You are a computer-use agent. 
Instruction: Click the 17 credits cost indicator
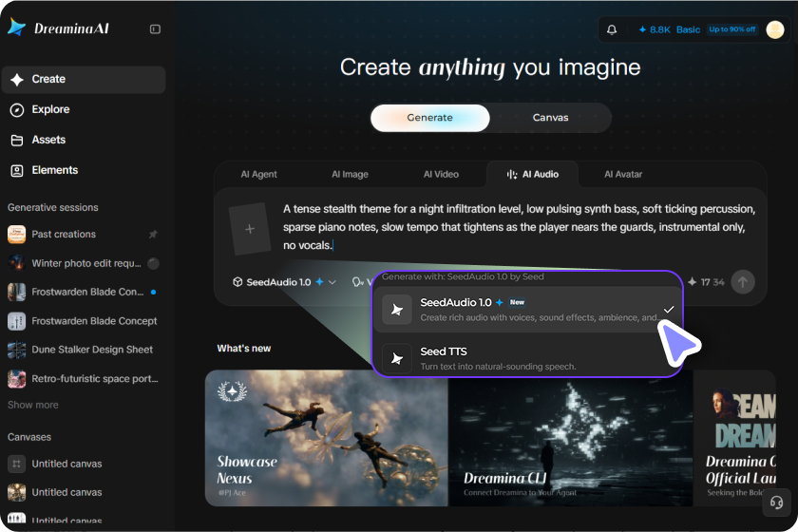click(x=706, y=282)
